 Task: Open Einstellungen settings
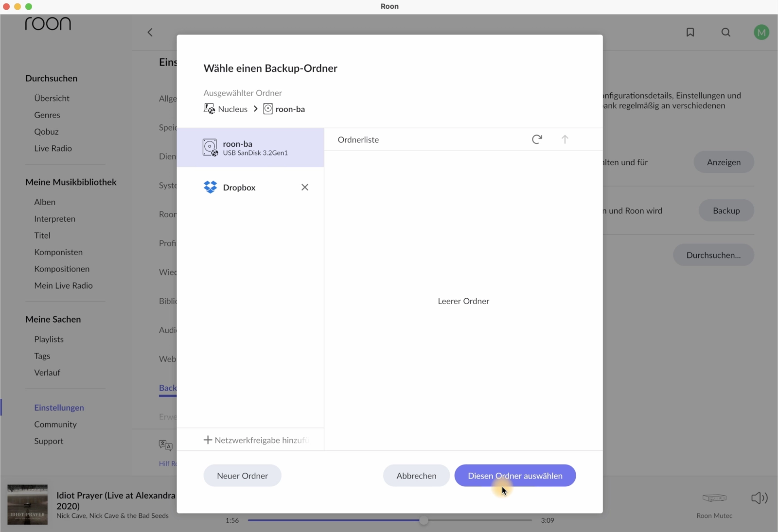click(x=59, y=408)
